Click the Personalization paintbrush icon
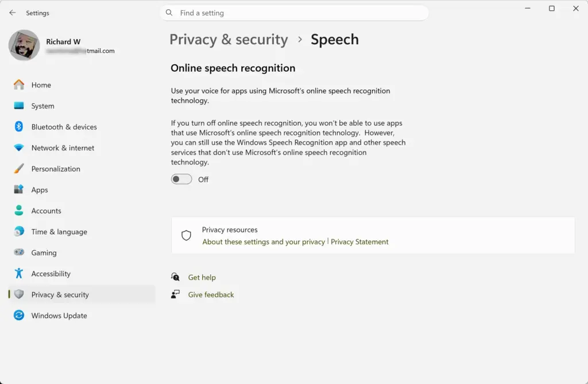This screenshot has height=384, width=588. coord(19,169)
